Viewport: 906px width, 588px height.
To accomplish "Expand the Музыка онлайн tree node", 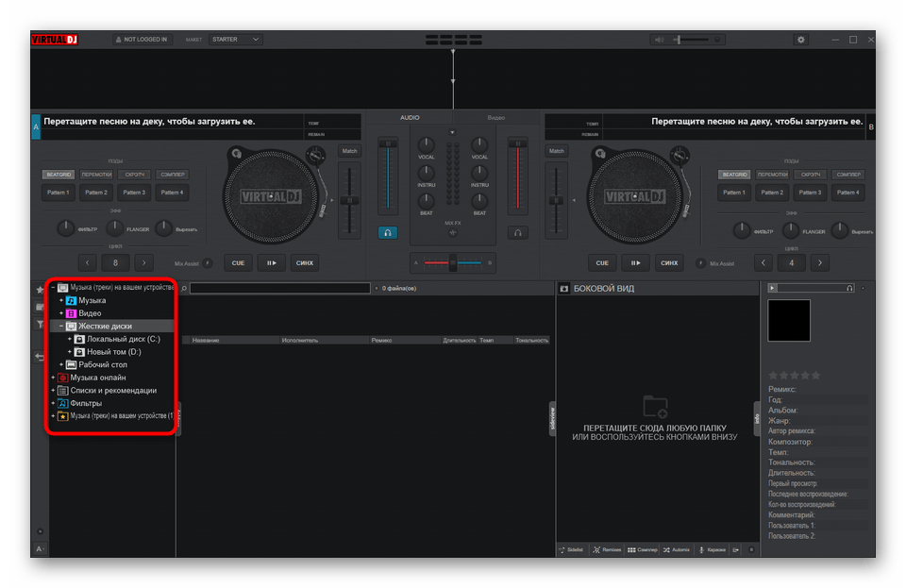I will coord(53,378).
